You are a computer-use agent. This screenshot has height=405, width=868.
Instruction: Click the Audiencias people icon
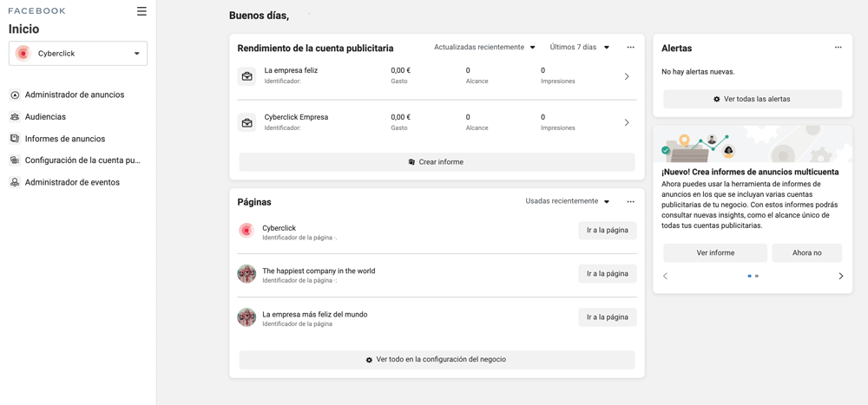[x=15, y=117]
